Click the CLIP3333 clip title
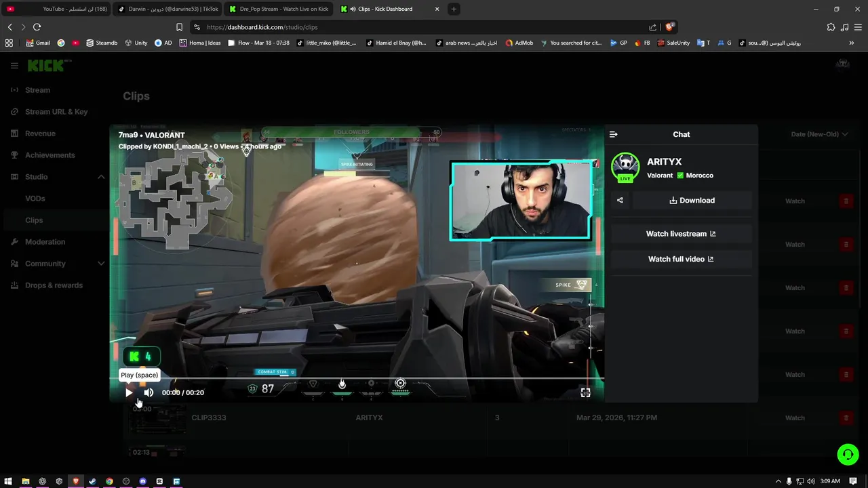868x488 pixels. click(x=209, y=418)
